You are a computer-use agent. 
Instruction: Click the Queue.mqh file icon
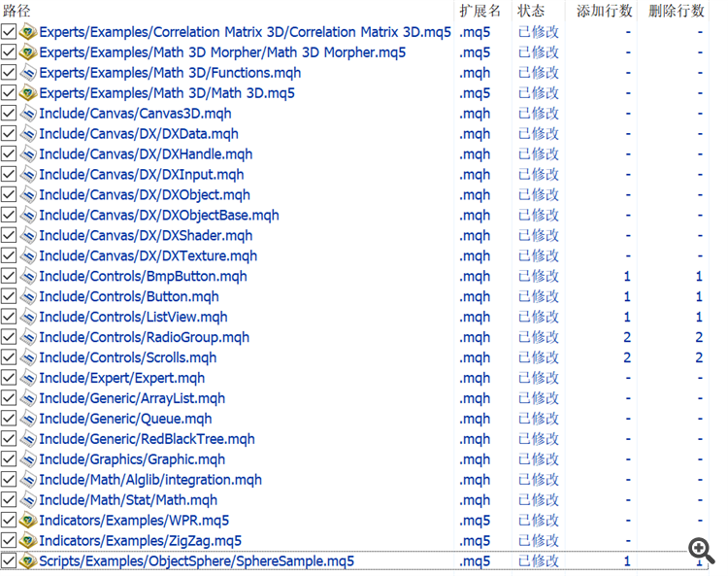[x=28, y=419]
